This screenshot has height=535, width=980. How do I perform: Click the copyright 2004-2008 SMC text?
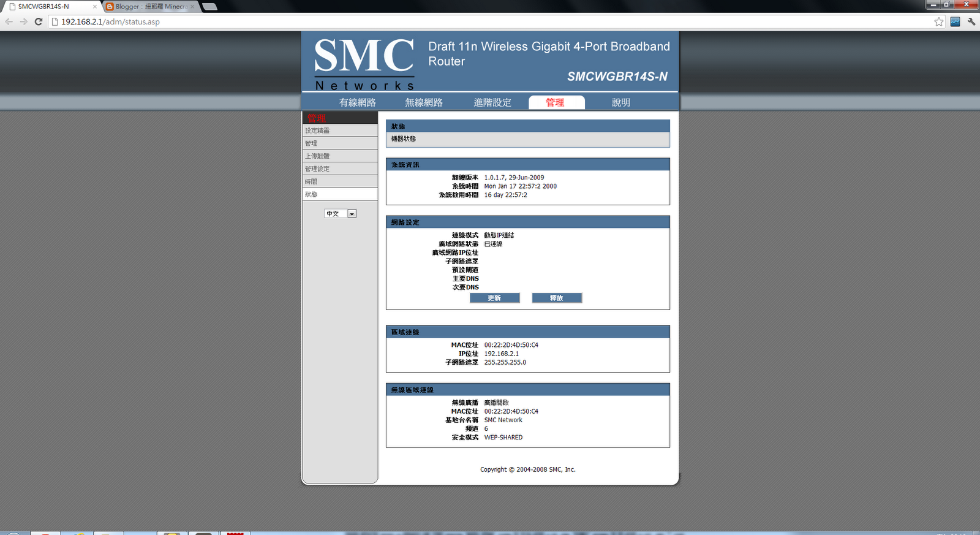point(527,469)
